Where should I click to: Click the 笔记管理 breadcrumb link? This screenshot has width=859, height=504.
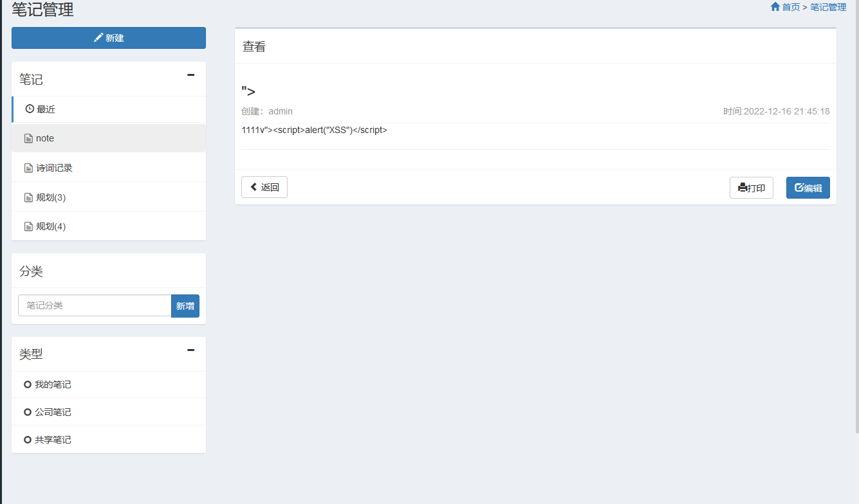tap(828, 7)
